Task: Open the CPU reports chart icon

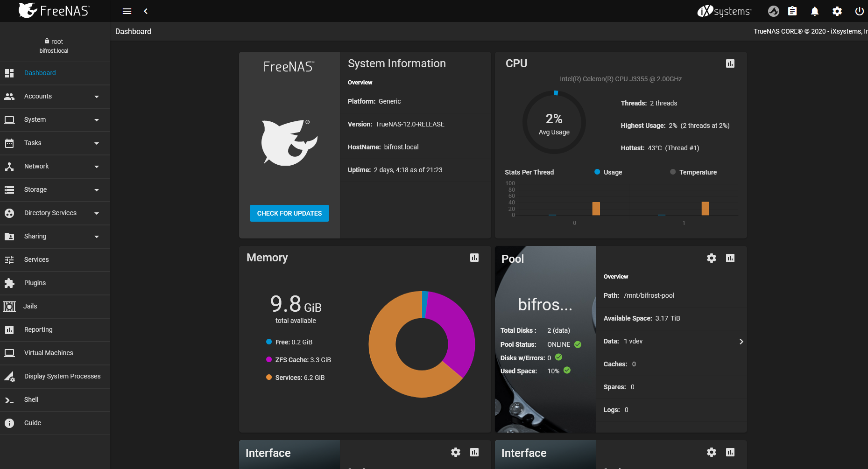Action: [730, 63]
